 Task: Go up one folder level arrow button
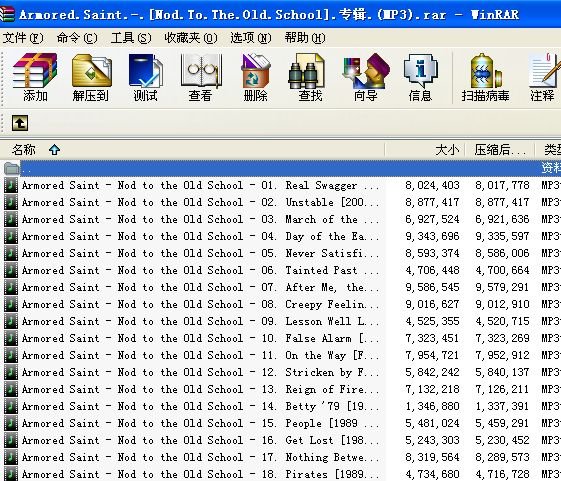20,123
